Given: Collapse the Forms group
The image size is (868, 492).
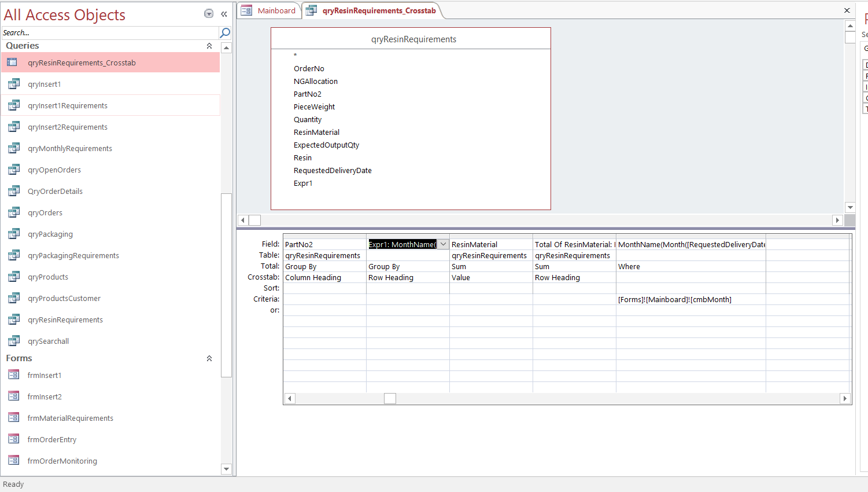Looking at the screenshot, I should tap(209, 358).
